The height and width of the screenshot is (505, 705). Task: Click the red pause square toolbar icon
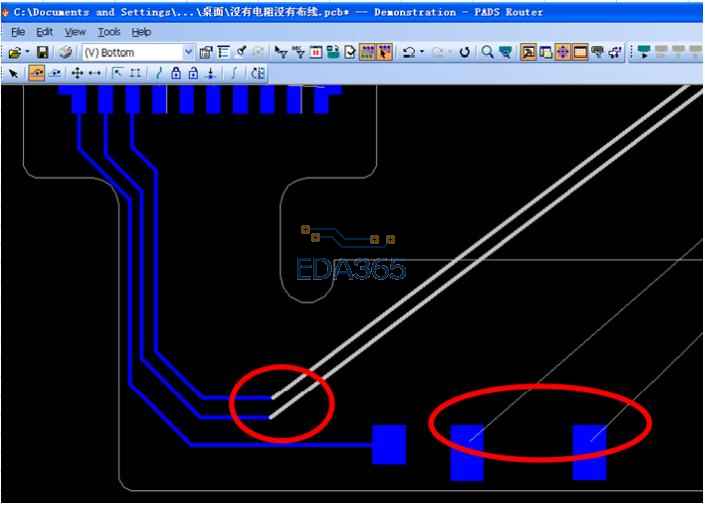(x=316, y=53)
